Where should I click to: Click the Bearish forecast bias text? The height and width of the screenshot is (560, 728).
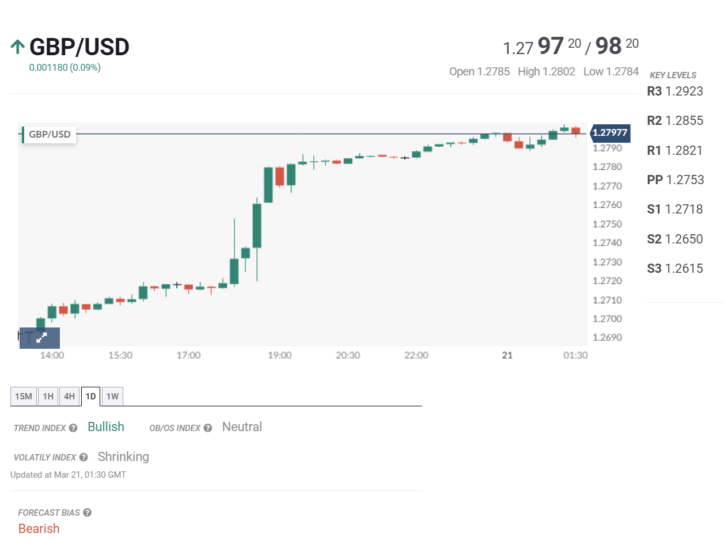pos(39,529)
